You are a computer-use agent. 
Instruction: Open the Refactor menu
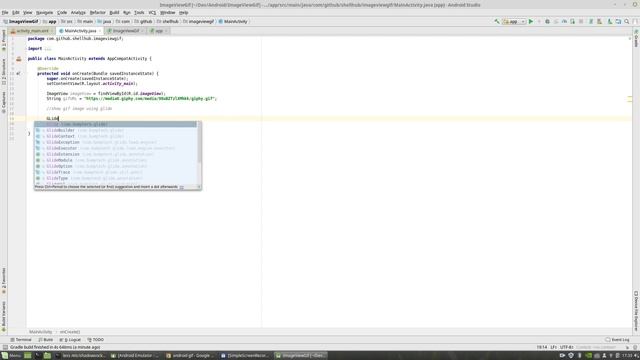(x=98, y=13)
